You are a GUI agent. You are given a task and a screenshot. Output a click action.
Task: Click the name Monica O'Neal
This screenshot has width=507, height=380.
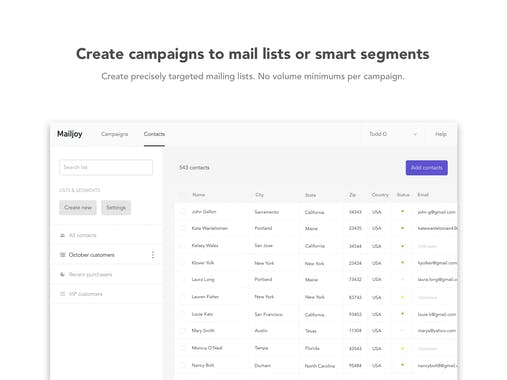tap(207, 348)
